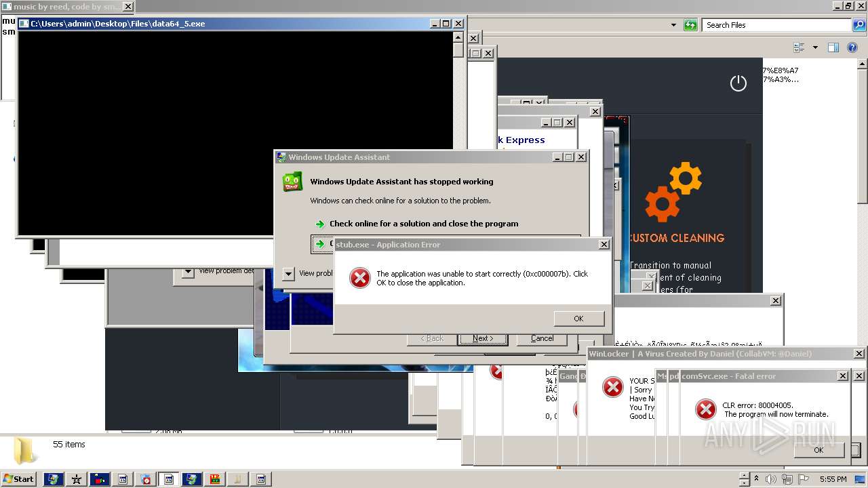The height and width of the screenshot is (488, 868).
Task: Choose Check online for a solution option
Action: click(424, 224)
